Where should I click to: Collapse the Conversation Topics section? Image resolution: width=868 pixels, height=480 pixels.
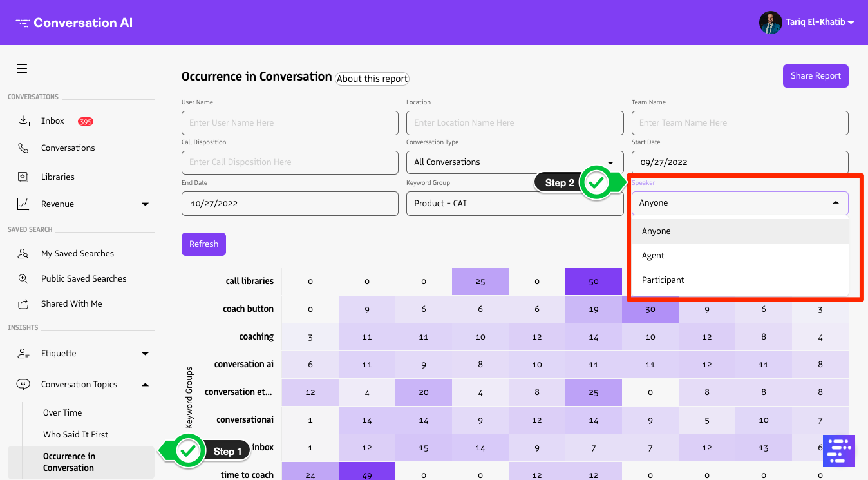(145, 385)
